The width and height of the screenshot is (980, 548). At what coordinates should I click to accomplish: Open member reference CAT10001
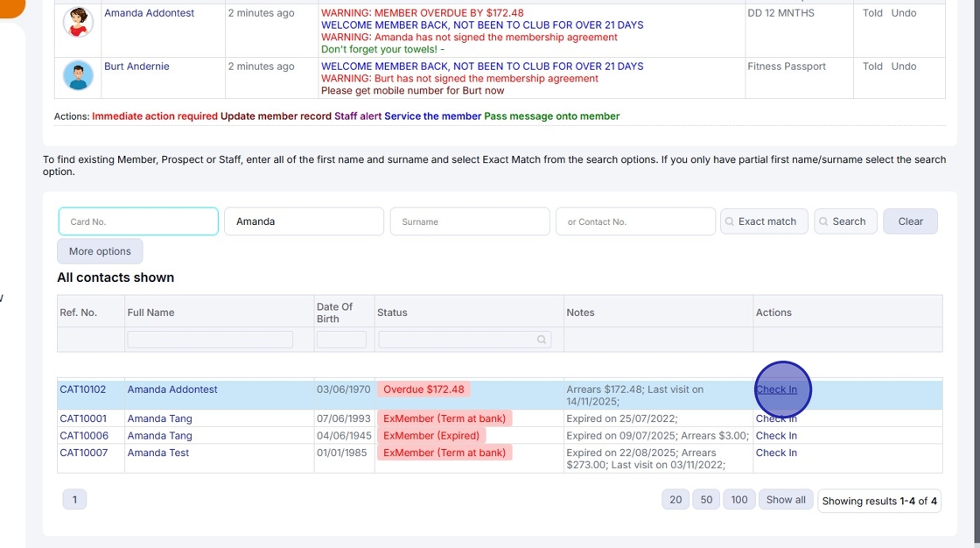pos(83,418)
